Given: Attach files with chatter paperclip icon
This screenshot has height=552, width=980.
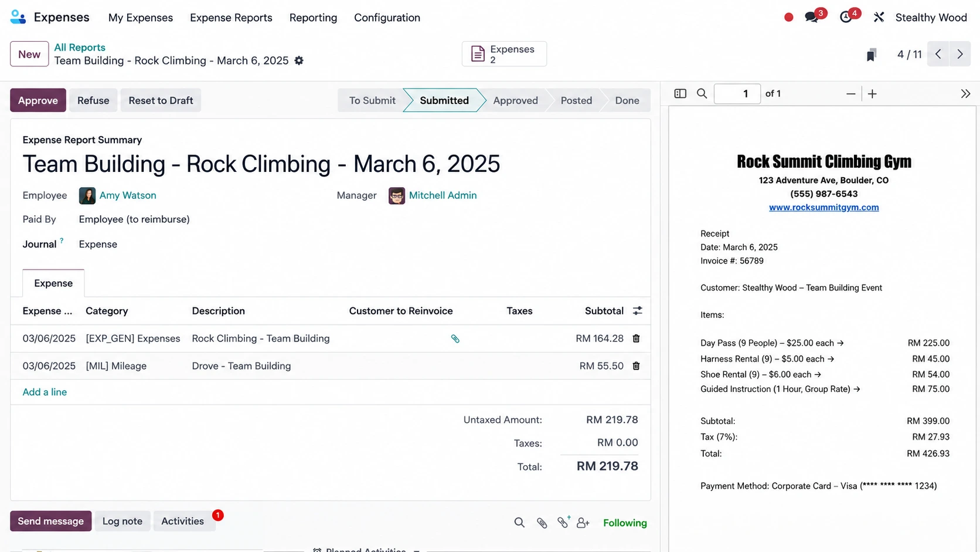Looking at the screenshot, I should tap(542, 523).
